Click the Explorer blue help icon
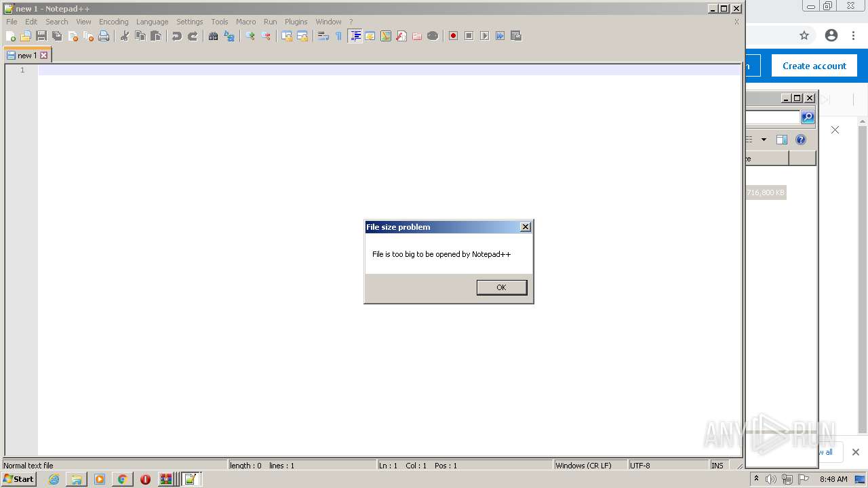This screenshot has height=488, width=868. coord(801,140)
